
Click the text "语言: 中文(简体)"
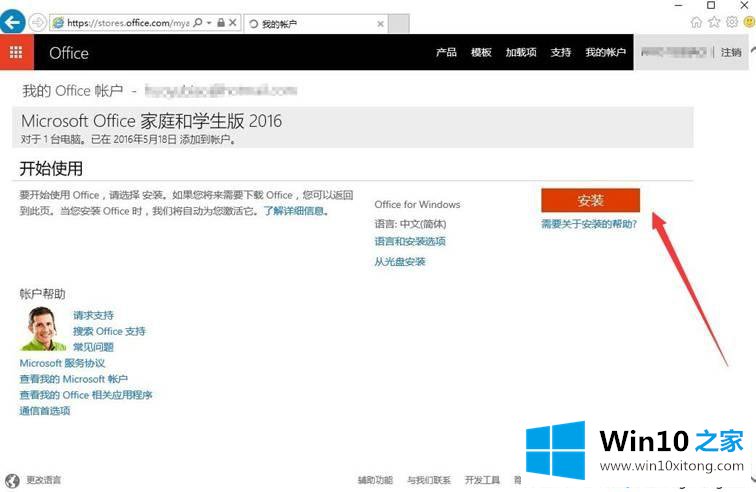click(410, 224)
